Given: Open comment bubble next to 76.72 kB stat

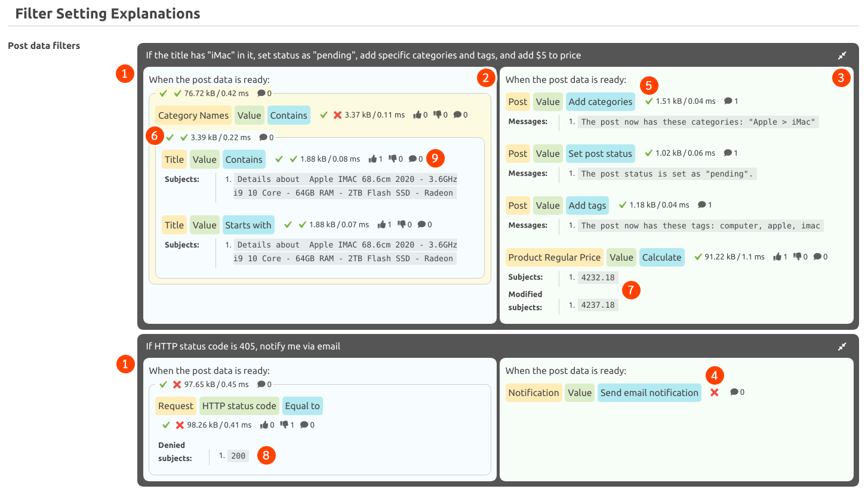Looking at the screenshot, I should 261,93.
